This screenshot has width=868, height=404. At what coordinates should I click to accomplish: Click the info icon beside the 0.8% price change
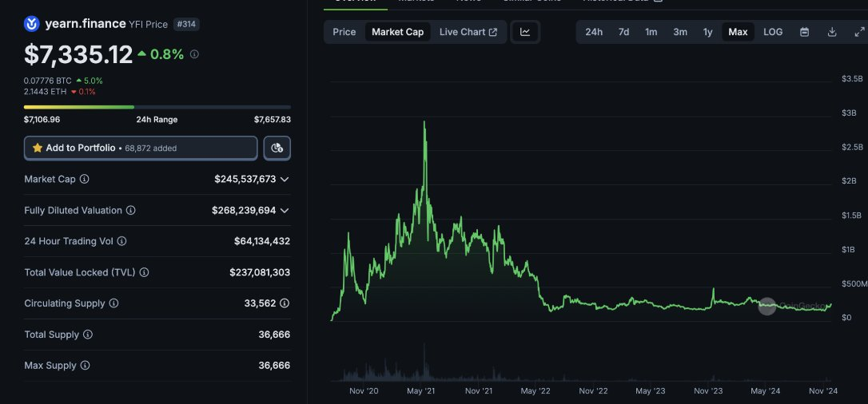pos(194,54)
